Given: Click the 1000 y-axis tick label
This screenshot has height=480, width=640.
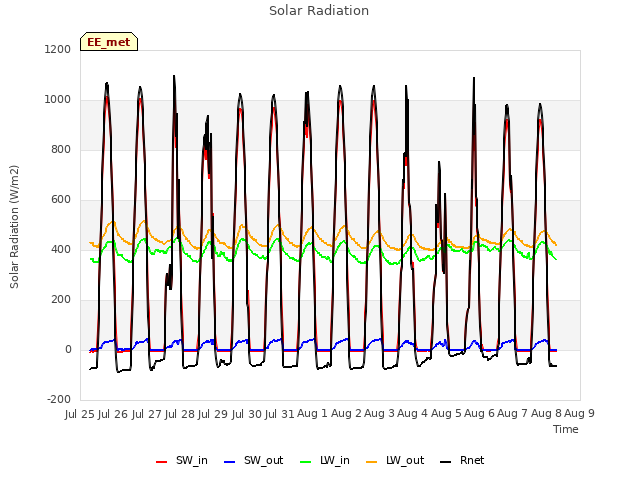Looking at the screenshot, I should tap(58, 99).
